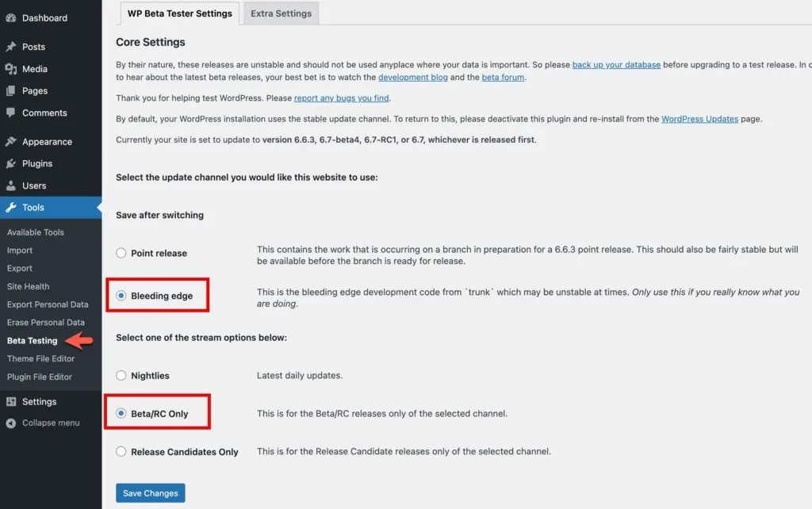Click the Plugins plug icon
This screenshot has width=812, height=509.
pyautogui.click(x=10, y=163)
